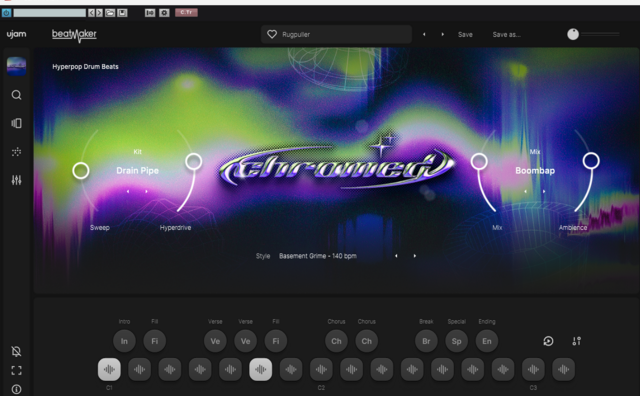
Task: Toggle the latch playback circular icon
Action: pyautogui.click(x=548, y=341)
